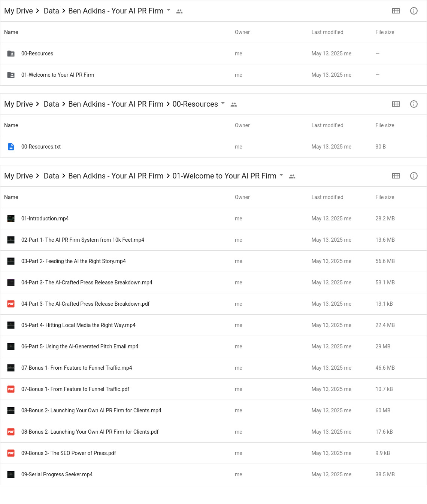Click the 38.5 MB file size value

click(x=385, y=474)
